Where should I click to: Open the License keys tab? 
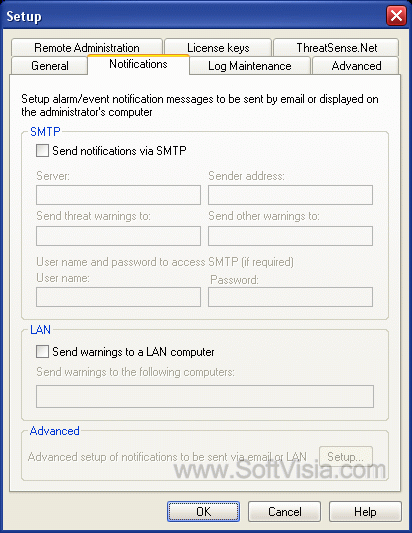pos(218,48)
